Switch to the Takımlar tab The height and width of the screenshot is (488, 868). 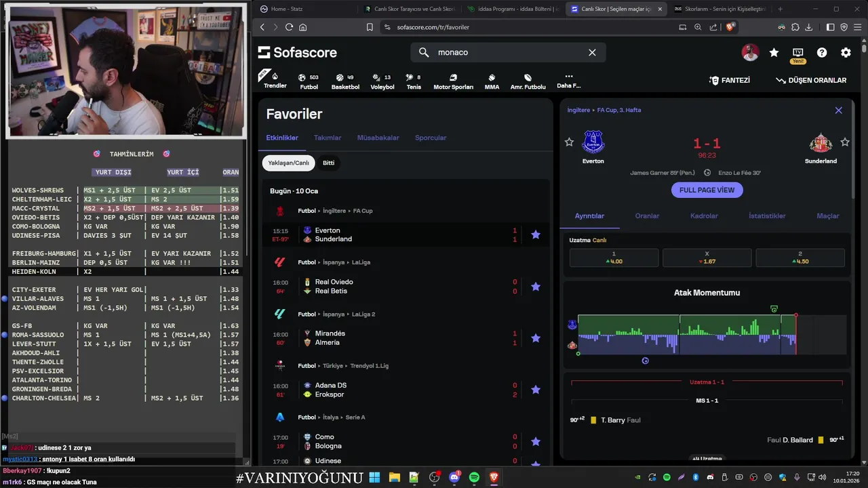pyautogui.click(x=328, y=138)
